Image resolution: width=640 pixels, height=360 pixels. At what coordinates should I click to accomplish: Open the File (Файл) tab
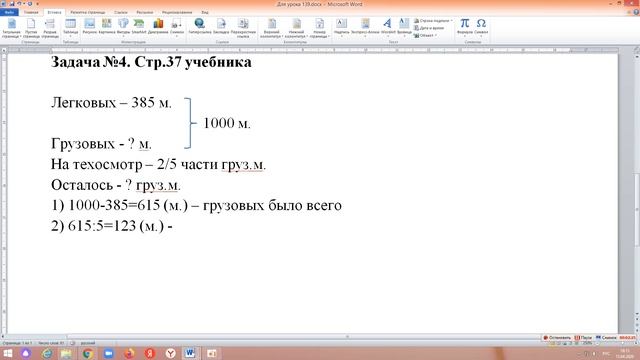tap(9, 12)
